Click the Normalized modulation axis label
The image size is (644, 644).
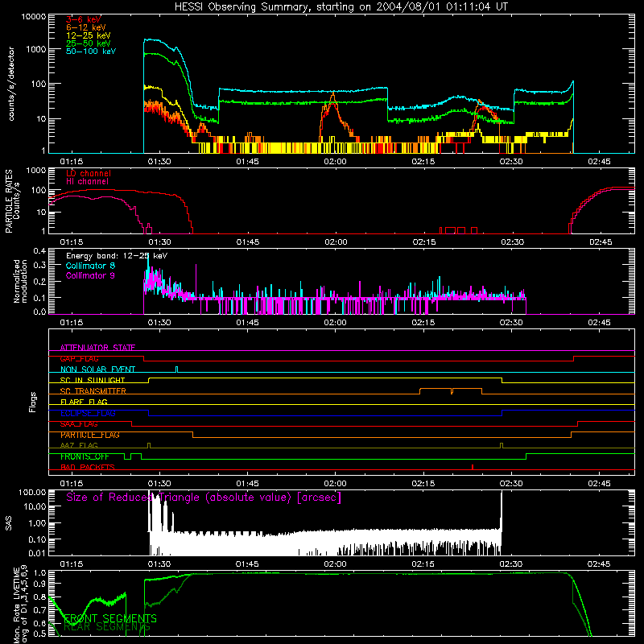tap(20, 281)
